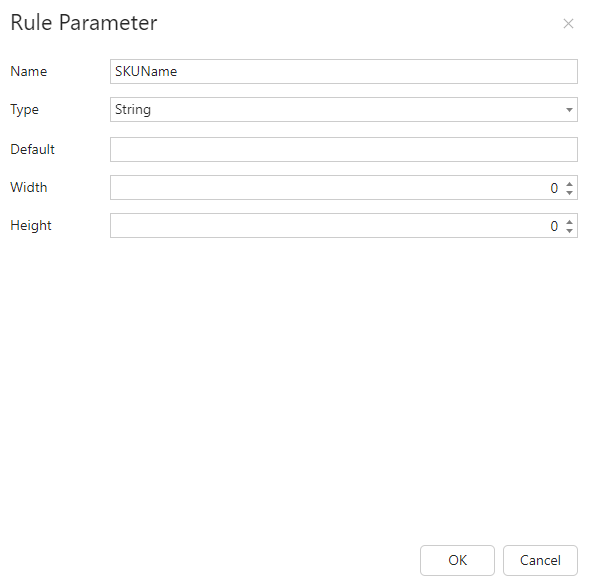Viewport: 589px width, 588px height.
Task: Increase Height with the up arrow
Action: point(569,222)
